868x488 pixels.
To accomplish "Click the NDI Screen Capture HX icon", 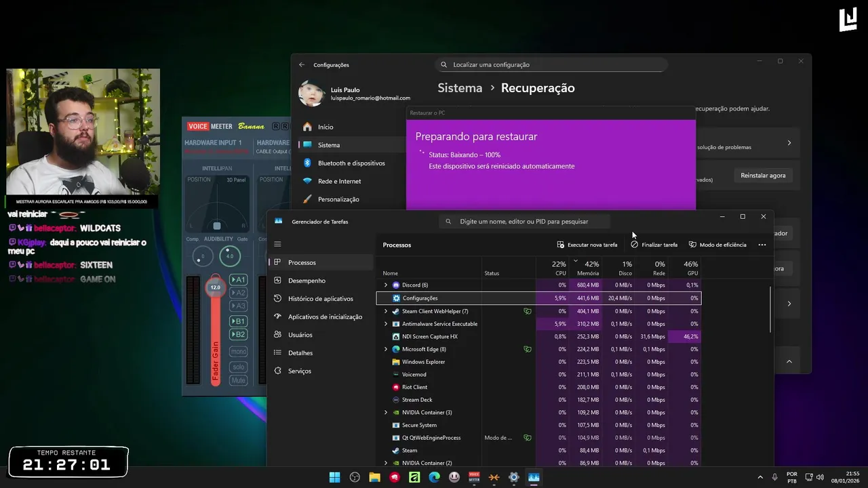I will (x=396, y=337).
